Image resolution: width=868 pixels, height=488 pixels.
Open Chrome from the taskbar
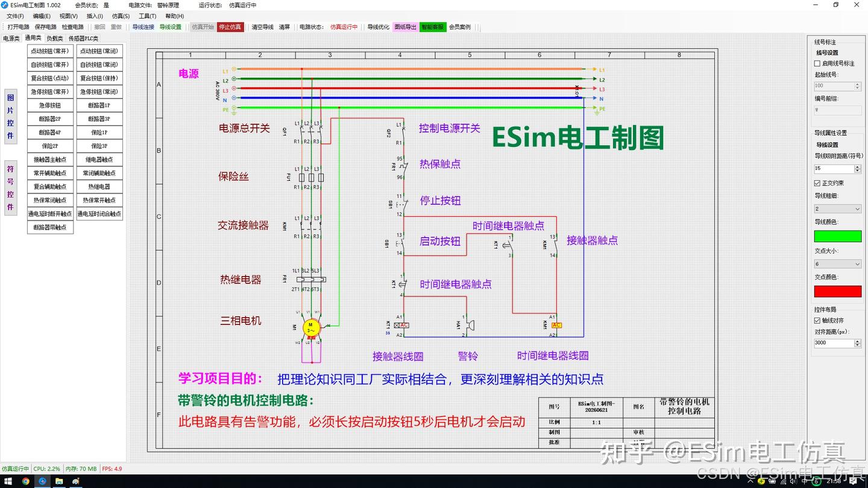(26, 481)
